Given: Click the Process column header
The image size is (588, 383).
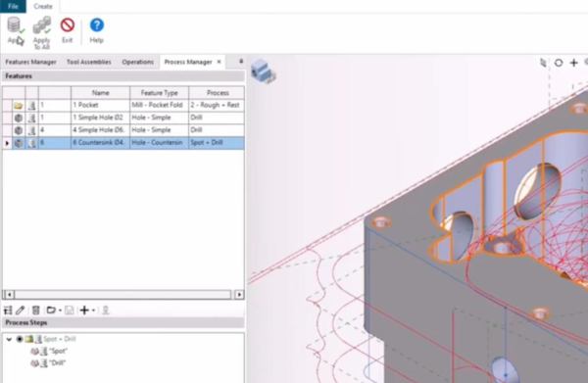Looking at the screenshot, I should [x=218, y=92].
